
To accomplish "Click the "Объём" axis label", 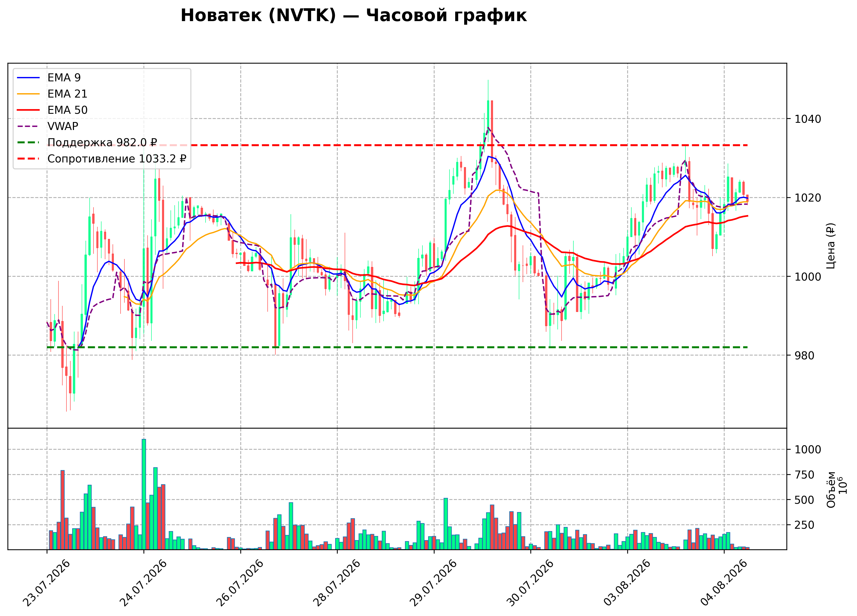I will 830,489.
